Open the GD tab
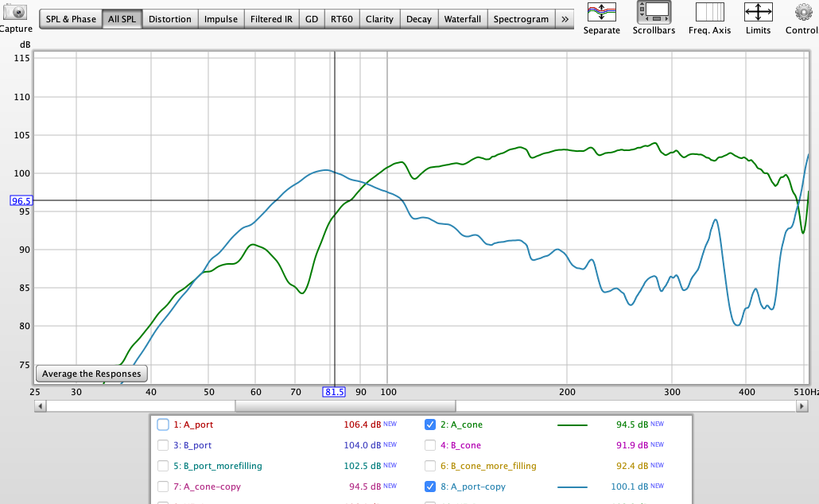The width and height of the screenshot is (819, 504). coord(312,19)
